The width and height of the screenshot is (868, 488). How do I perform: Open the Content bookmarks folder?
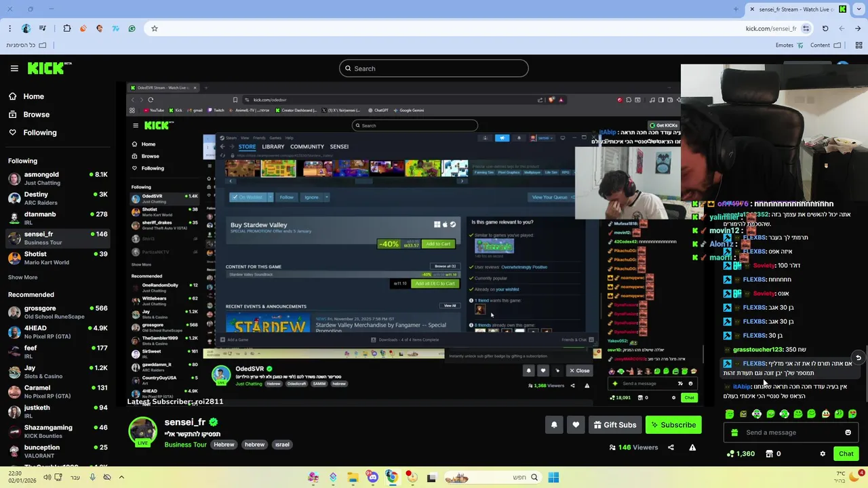pos(826,45)
